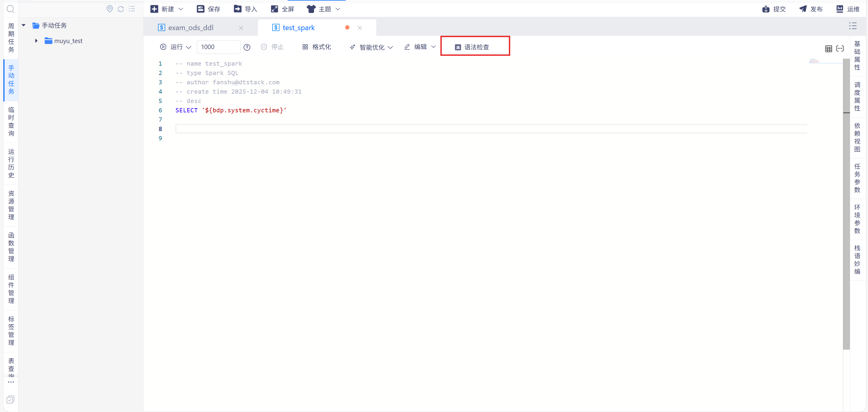Open the 运维 operations page
Screen dimensions: 868x412
tap(848, 9)
